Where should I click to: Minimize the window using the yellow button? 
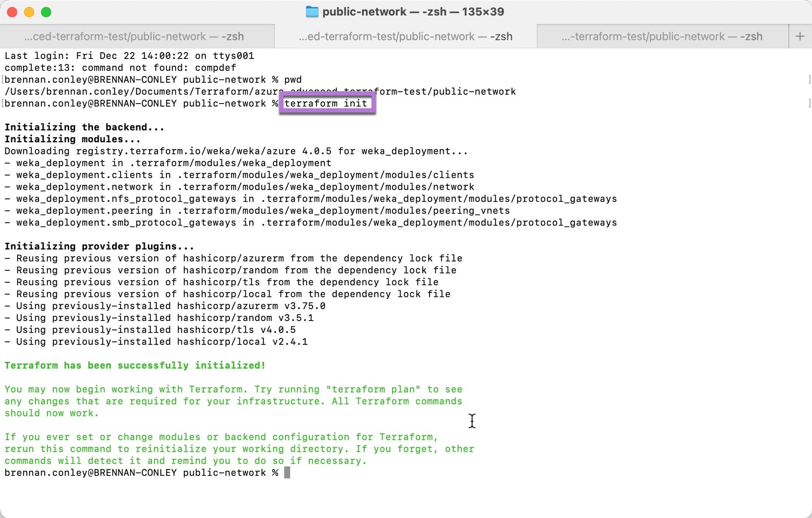29,12
